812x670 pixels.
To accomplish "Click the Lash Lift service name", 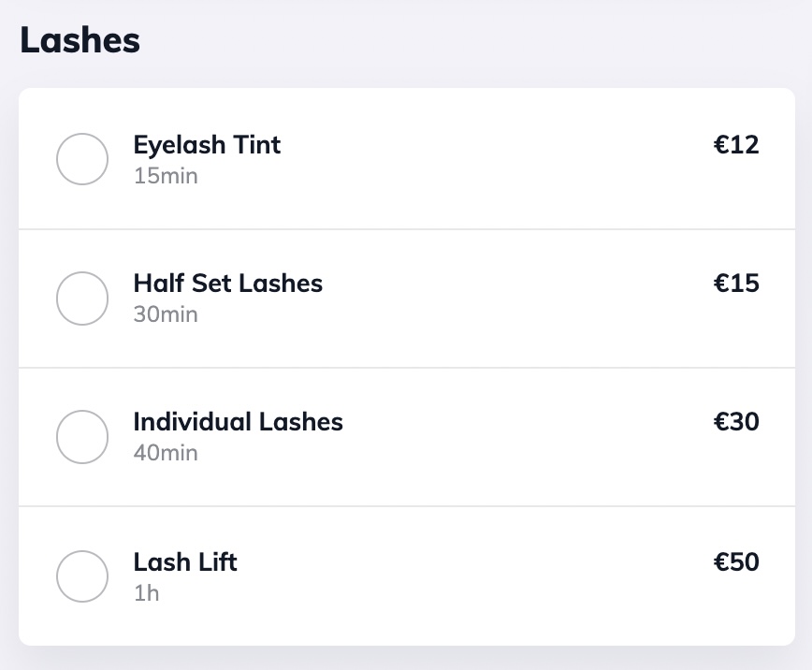I will point(185,562).
